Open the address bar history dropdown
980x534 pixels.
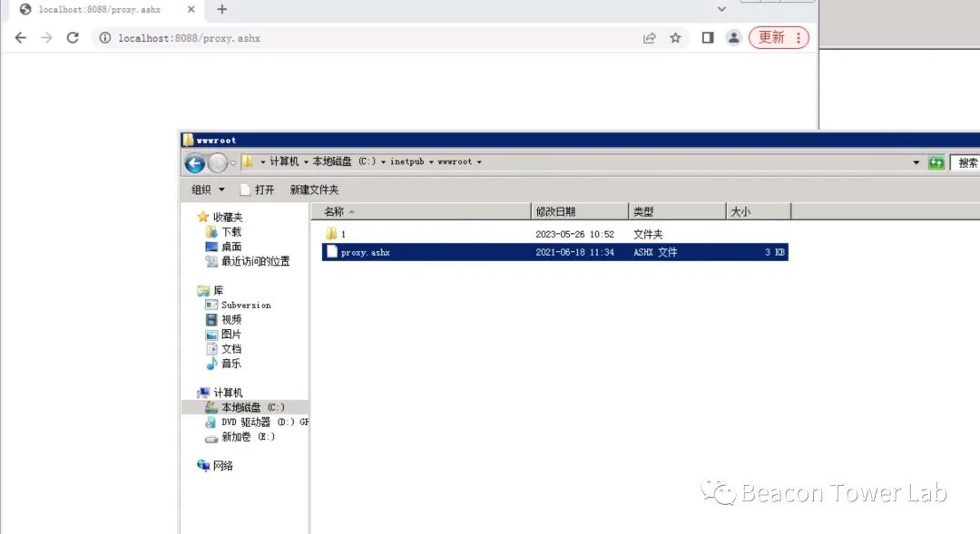point(916,162)
